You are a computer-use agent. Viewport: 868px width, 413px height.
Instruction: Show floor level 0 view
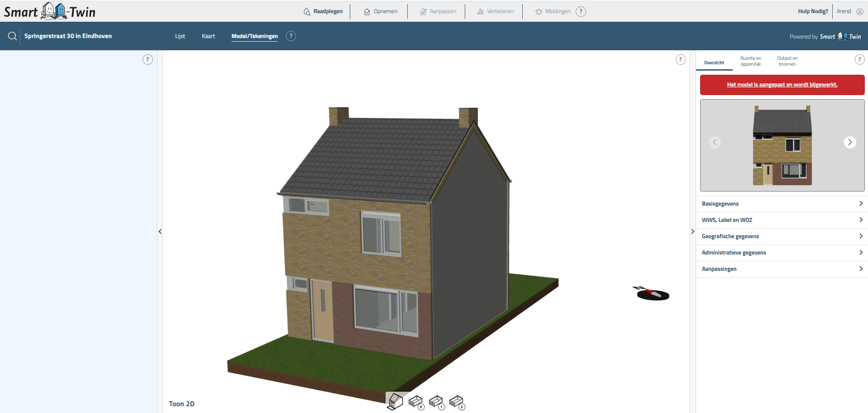point(415,402)
